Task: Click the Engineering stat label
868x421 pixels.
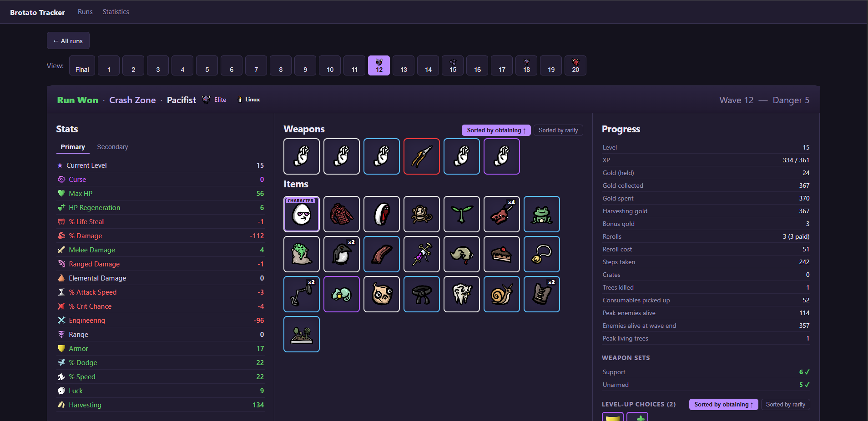Action: click(x=87, y=321)
